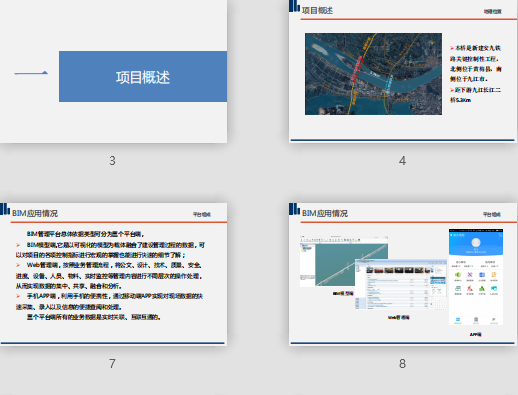Click the red bullet text beside slide 4 map
Image resolution: width=518 pixels, height=395 pixels.
[x=475, y=74]
